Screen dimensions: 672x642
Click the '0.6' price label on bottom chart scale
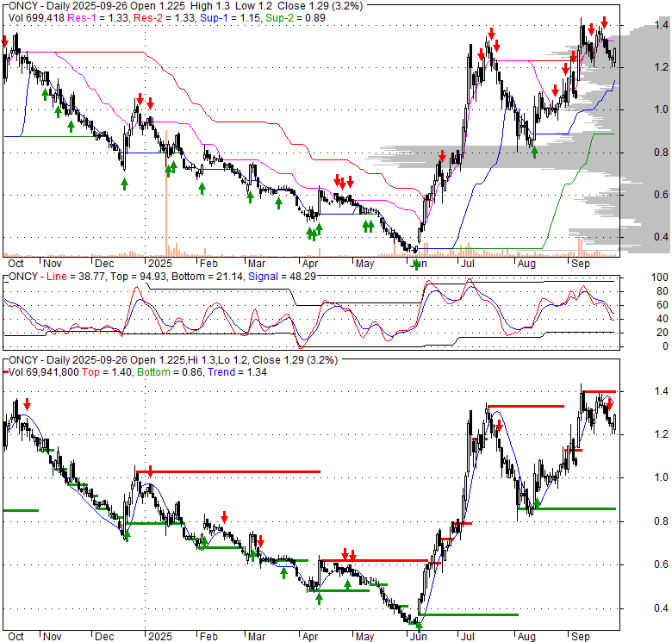pyautogui.click(x=662, y=564)
